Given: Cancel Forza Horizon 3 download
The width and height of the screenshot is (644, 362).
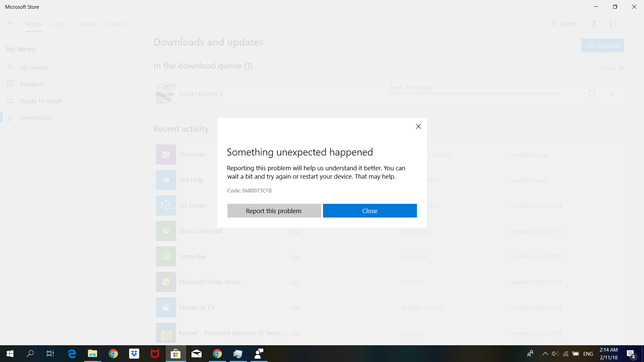Looking at the screenshot, I should coord(612,94).
